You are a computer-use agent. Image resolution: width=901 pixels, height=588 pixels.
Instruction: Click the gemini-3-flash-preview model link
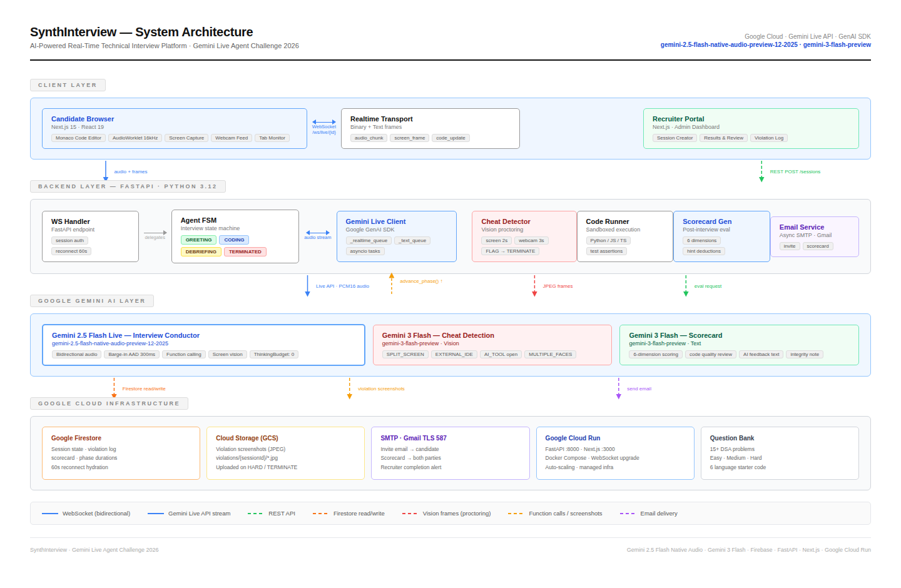pos(837,44)
